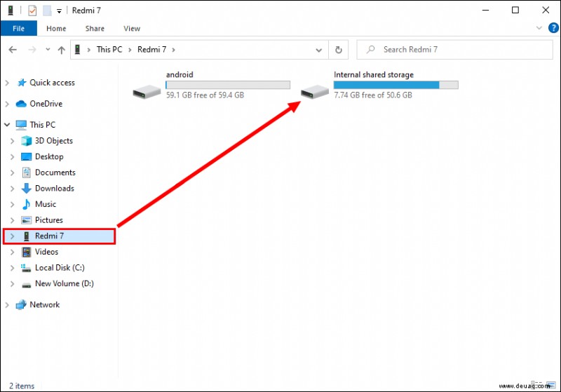The image size is (561, 392).
Task: Click the Search Redmi 7 field
Action: (454, 49)
